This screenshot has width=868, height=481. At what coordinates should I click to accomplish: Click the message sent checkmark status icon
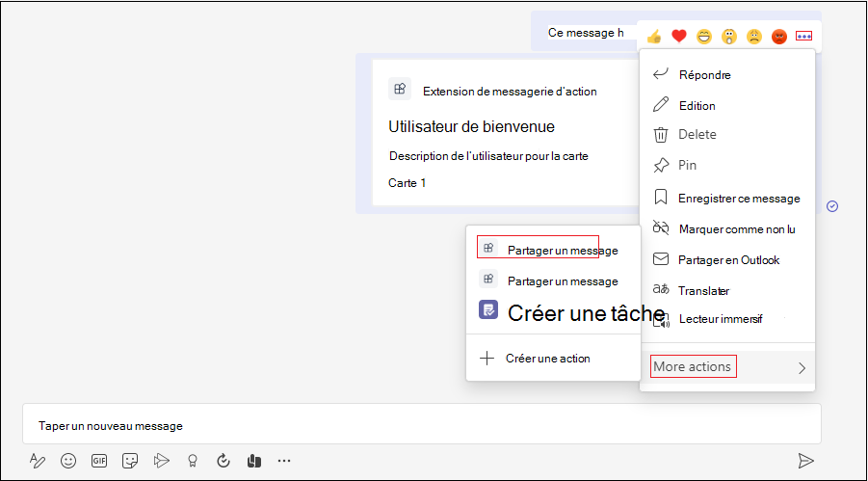pos(832,206)
